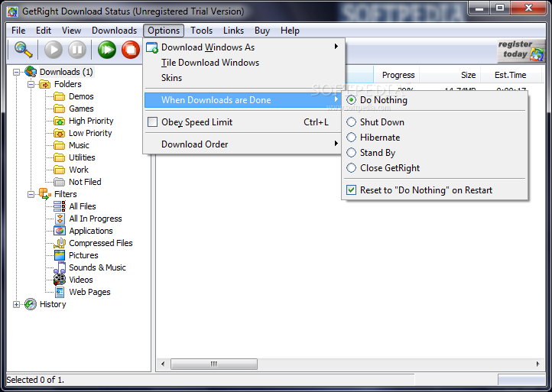Open the Help menu
Image resolution: width=552 pixels, height=392 pixels.
click(290, 31)
